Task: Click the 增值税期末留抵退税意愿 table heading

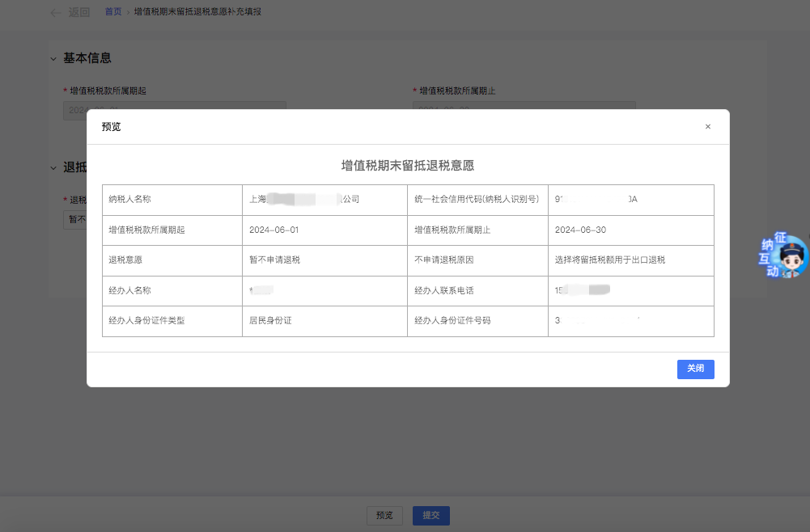Action: (408, 166)
